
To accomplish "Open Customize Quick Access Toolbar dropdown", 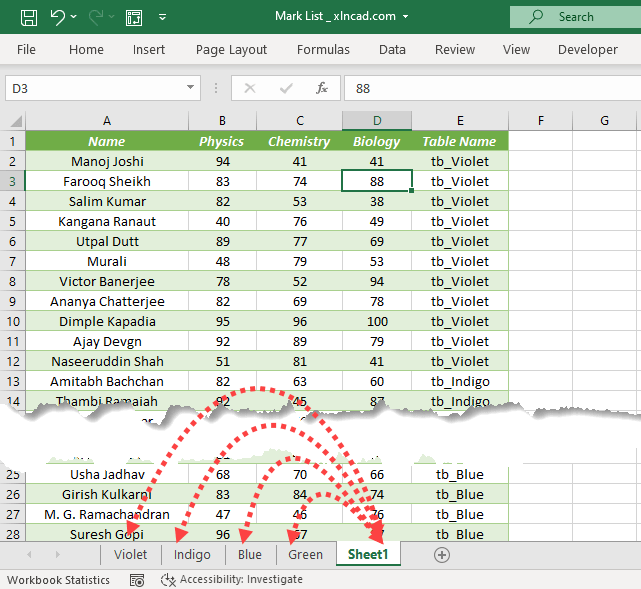I will click(162, 17).
